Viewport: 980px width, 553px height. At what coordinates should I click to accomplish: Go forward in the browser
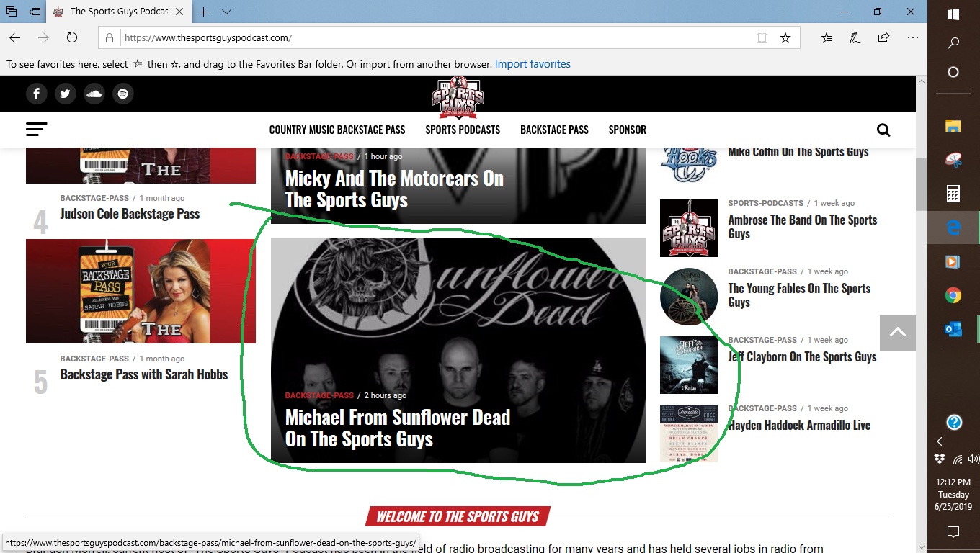43,37
